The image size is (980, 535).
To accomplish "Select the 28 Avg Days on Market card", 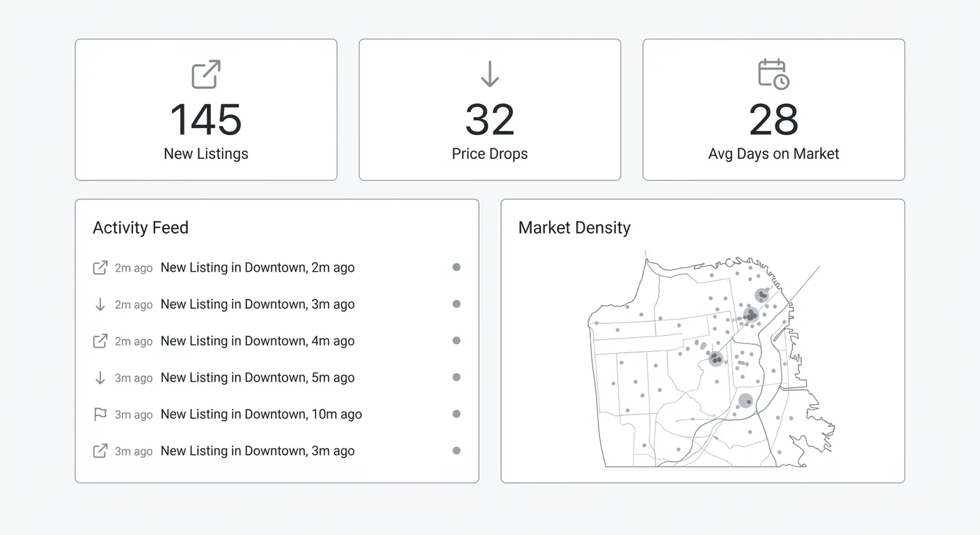I will click(773, 110).
